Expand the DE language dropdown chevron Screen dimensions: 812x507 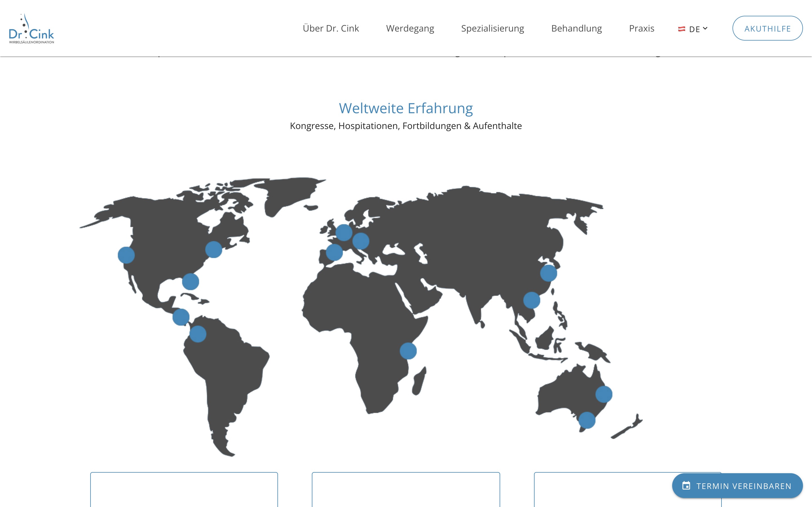coord(705,28)
